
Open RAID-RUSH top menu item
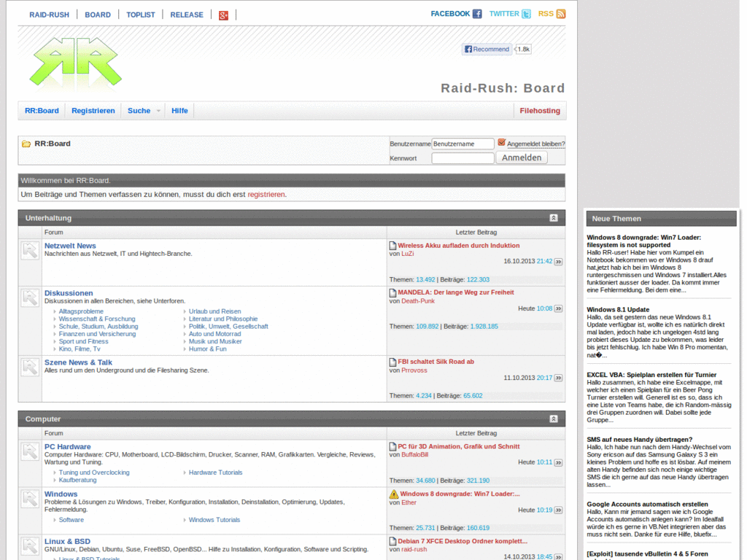49,15
